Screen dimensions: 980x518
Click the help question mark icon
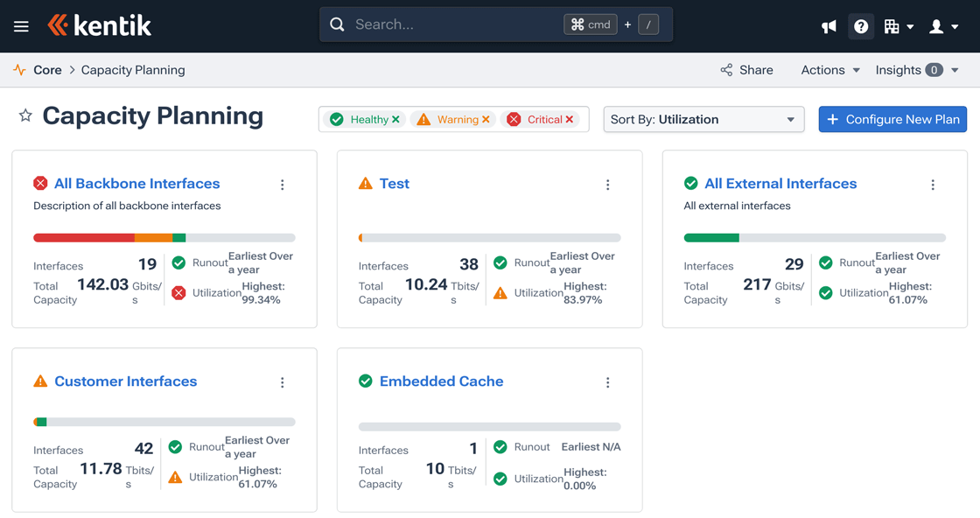[861, 25]
